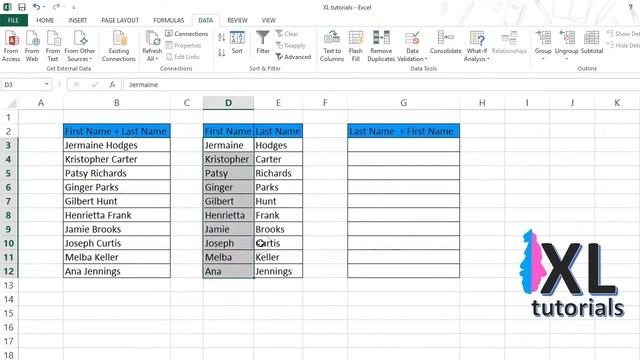This screenshot has width=640, height=360.
Task: Sort A to Z ascending
Action: [x=222, y=38]
